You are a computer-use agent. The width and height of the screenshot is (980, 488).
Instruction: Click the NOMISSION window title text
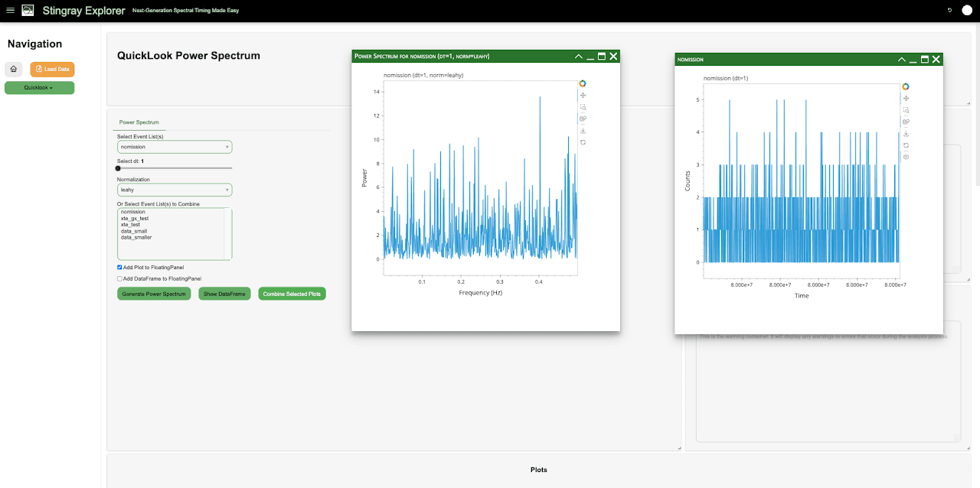coord(691,59)
